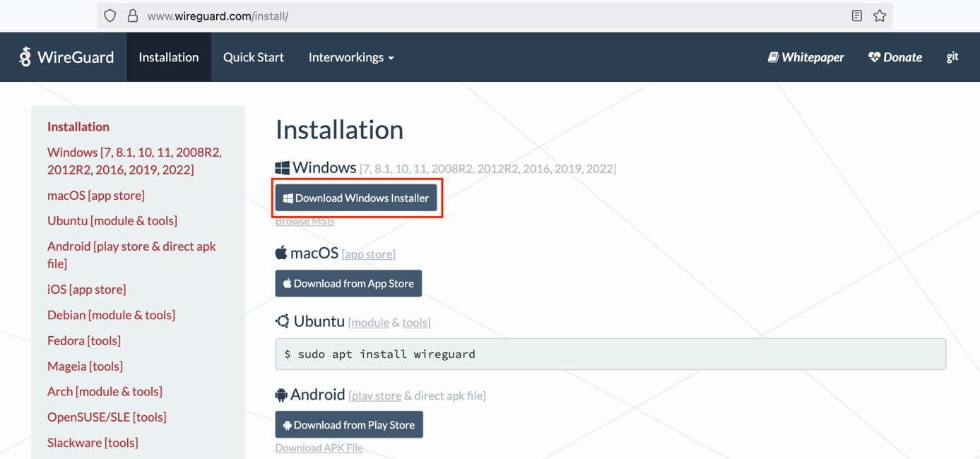Click the WireGuard logo icon

25,57
